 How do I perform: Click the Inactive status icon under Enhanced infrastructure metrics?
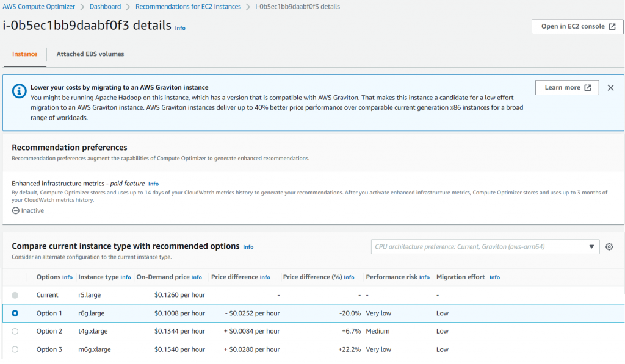click(x=14, y=210)
